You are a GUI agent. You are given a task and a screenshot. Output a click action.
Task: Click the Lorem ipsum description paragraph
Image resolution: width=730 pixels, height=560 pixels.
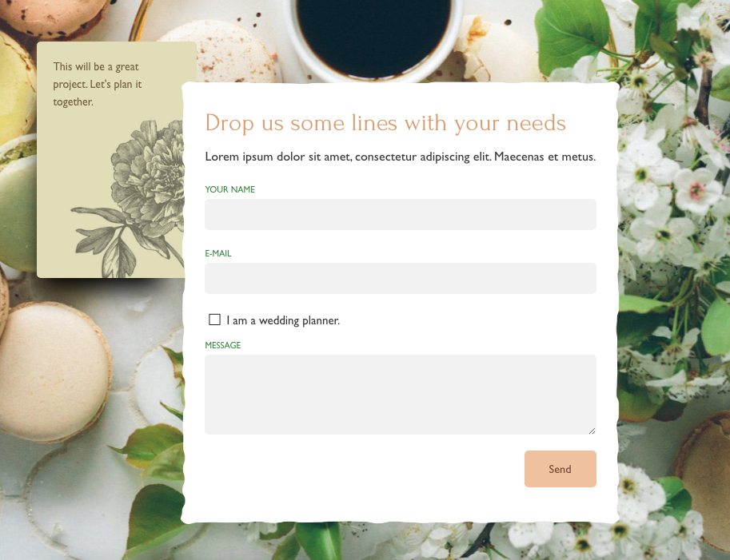[x=401, y=157]
